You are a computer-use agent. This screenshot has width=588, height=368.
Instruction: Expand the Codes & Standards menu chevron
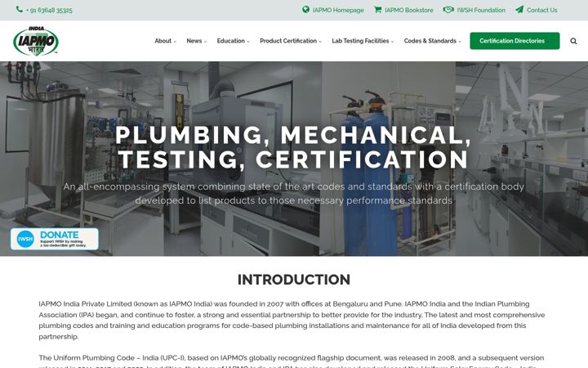point(460,42)
